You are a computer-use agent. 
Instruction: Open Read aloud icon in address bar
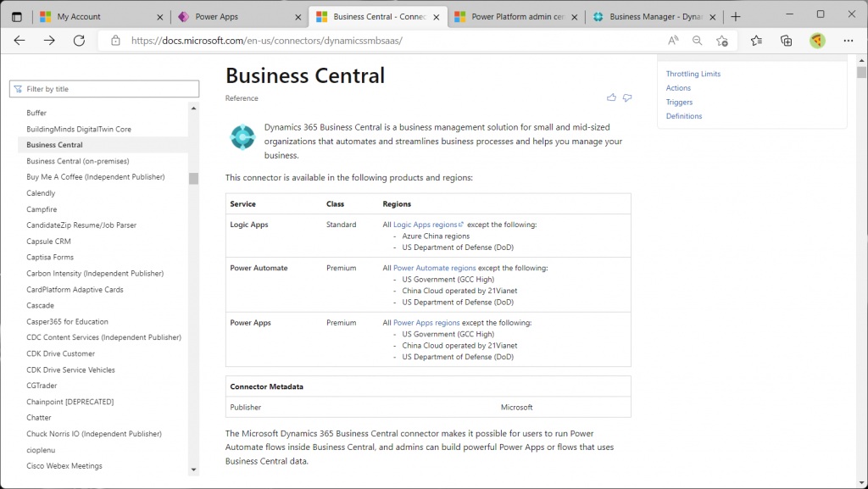tap(673, 41)
